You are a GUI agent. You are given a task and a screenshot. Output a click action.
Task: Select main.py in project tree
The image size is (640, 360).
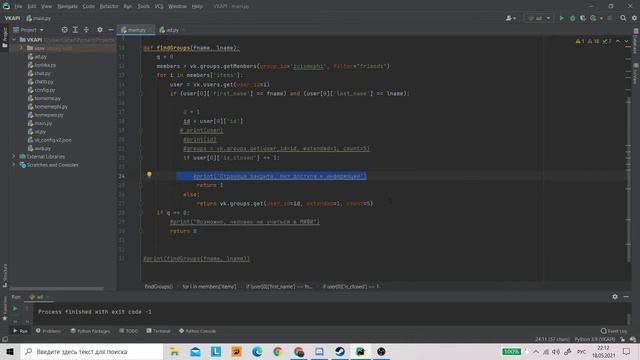(40, 123)
